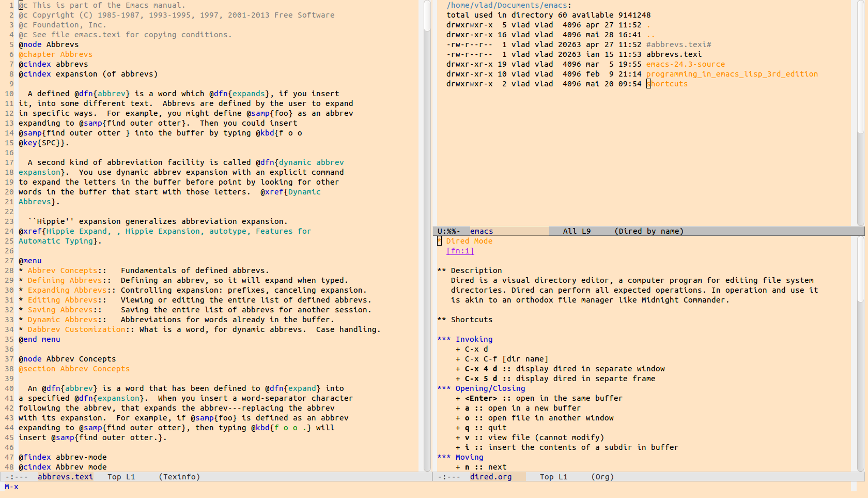868x498 pixels.
Task: Click the 'total used in directory' summary line
Action: (549, 15)
